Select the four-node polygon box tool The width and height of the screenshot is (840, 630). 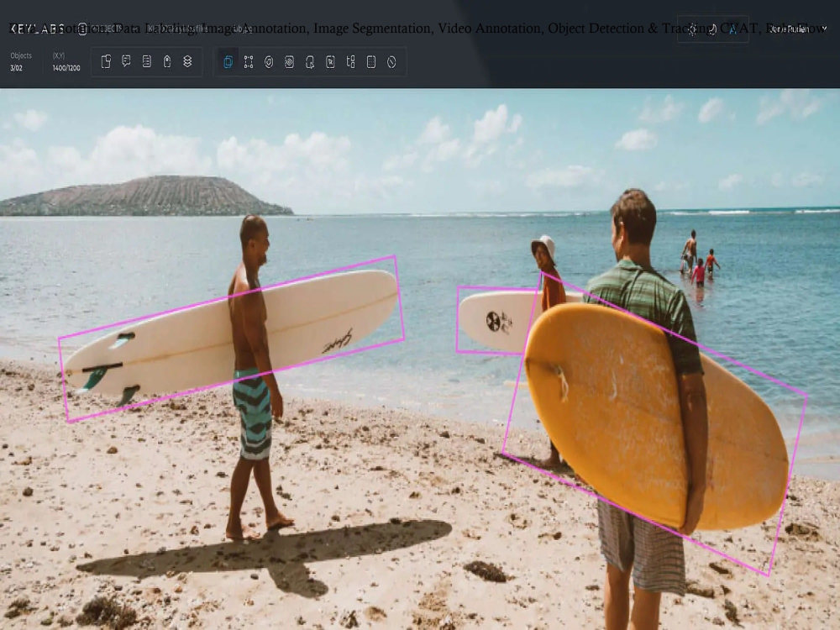point(249,62)
